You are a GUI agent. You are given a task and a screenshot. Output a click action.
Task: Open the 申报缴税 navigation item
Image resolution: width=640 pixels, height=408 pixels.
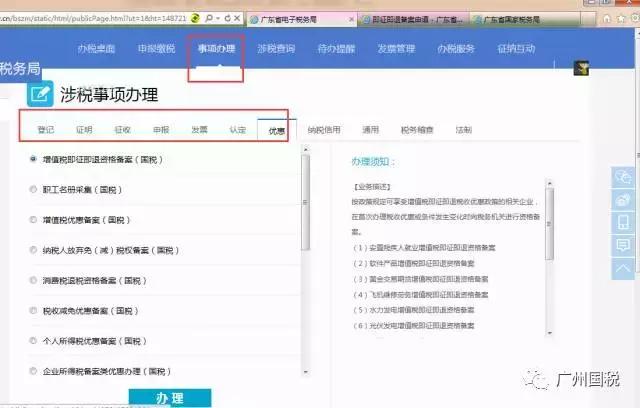pyautogui.click(x=156, y=49)
